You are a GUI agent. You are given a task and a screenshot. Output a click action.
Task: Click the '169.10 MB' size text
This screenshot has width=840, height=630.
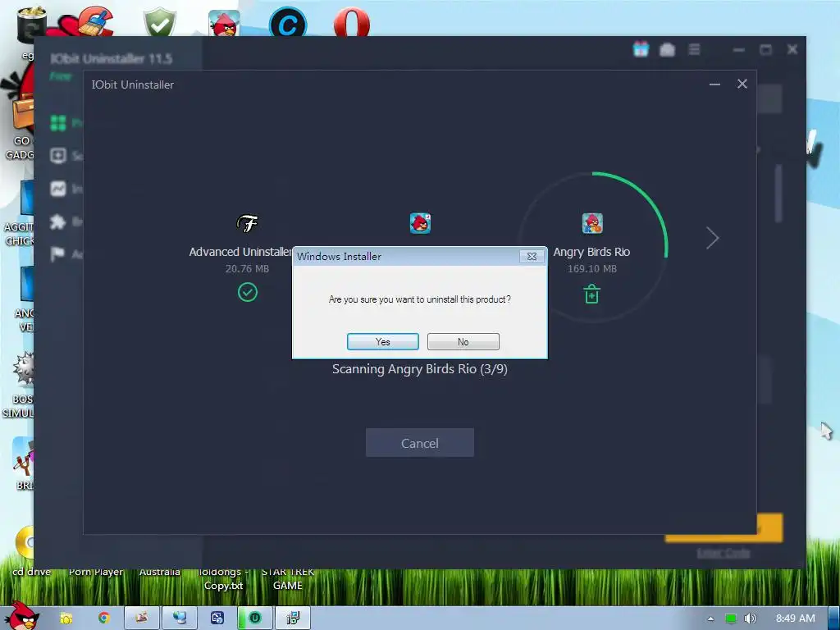point(592,268)
